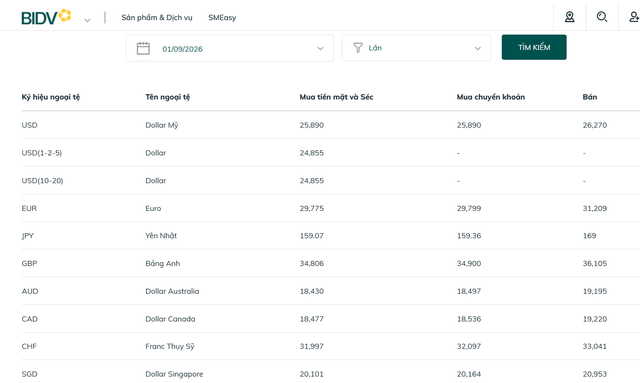
Task: Select the USD(1-2-5) row code
Action: coord(42,153)
